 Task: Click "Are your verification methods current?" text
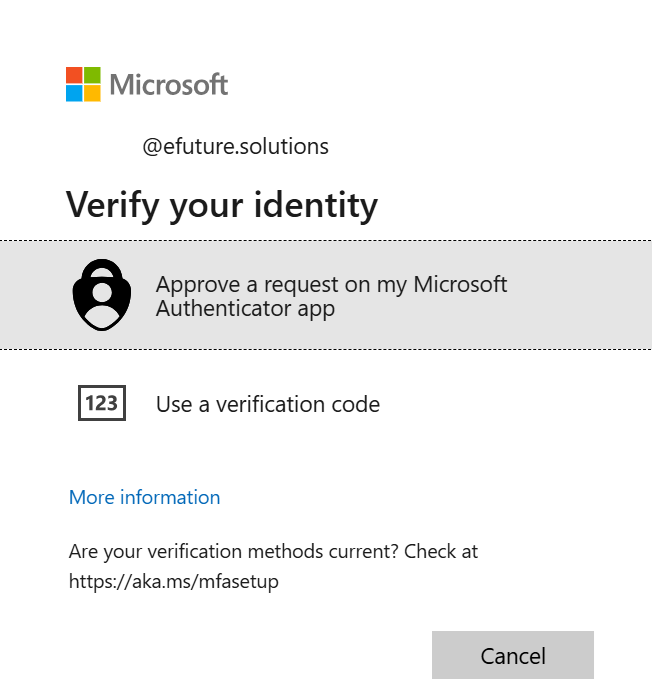[233, 552]
